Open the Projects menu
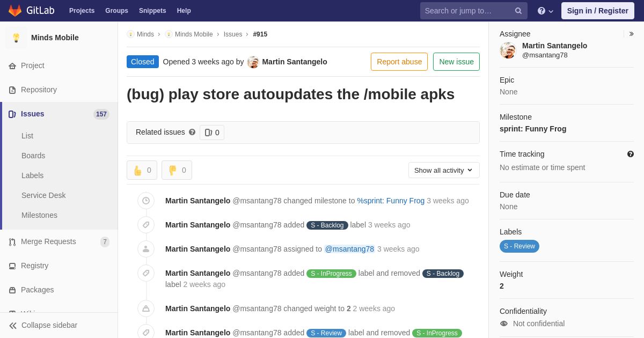Image resolution: width=644 pixels, height=338 pixels. [x=82, y=11]
